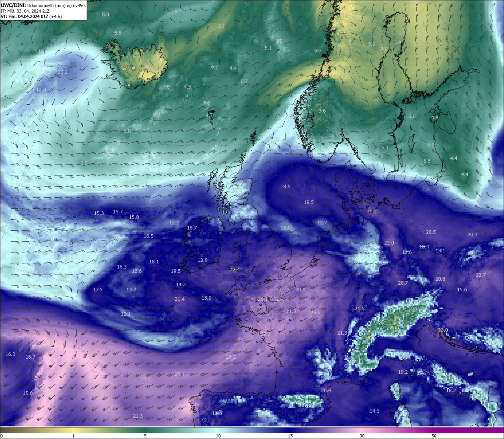Click the 22.0 value on the map
This screenshot has height=439, width=504.
(x=389, y=243)
